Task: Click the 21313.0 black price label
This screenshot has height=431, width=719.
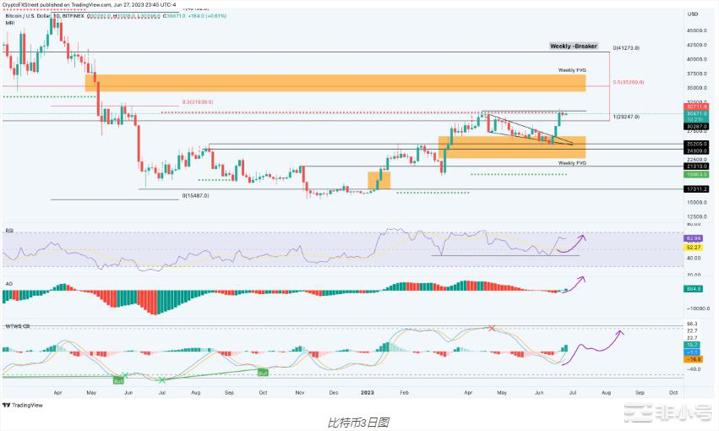Action: [x=695, y=166]
